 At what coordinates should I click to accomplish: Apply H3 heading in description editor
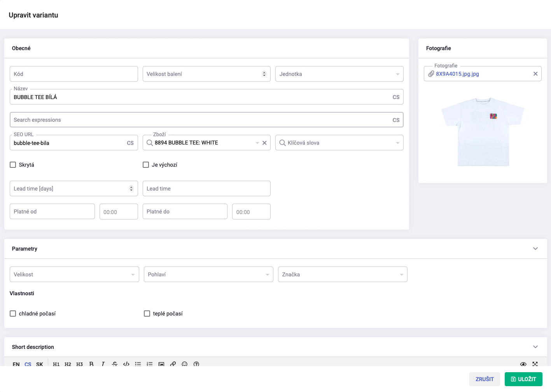pyautogui.click(x=80, y=364)
